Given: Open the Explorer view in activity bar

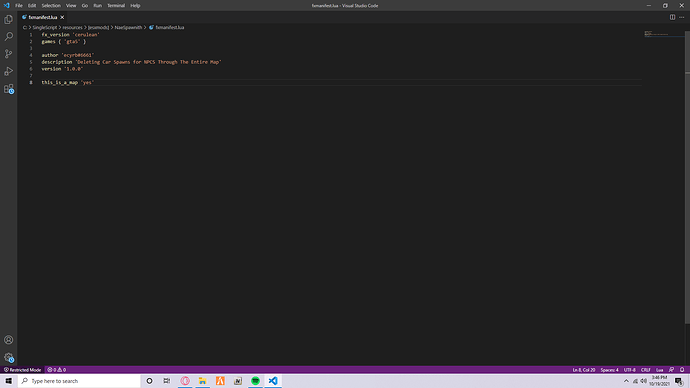Looking at the screenshot, I should pos(8,19).
